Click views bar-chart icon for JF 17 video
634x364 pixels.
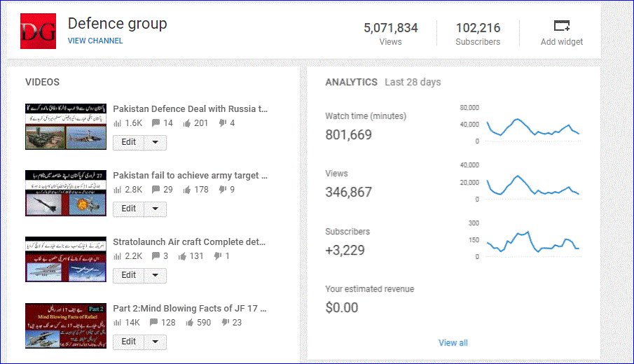click(117, 323)
